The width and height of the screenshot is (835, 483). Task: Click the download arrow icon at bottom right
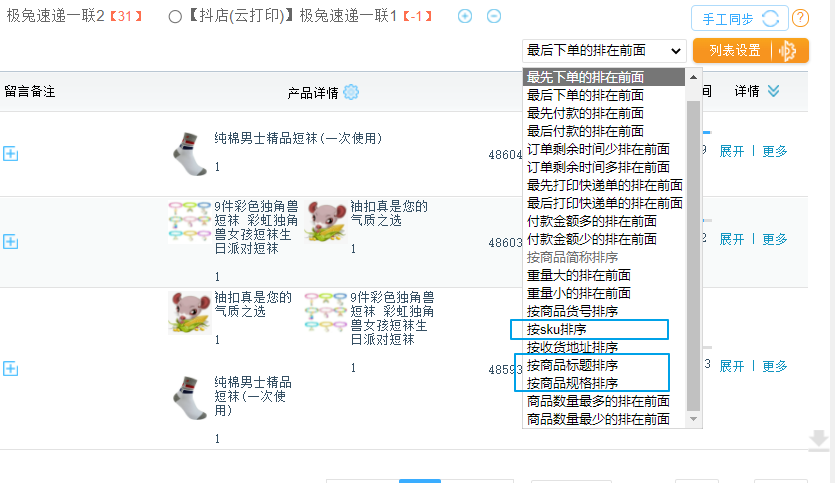pyautogui.click(x=818, y=440)
